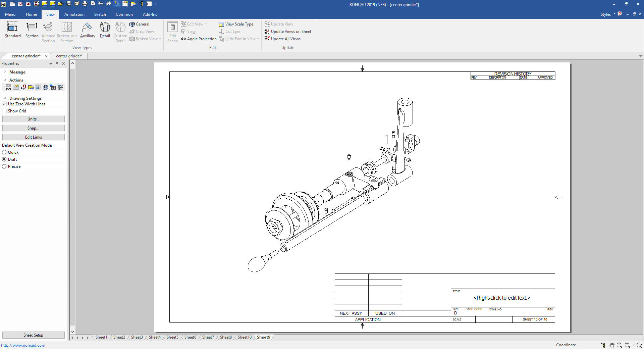Open the Sheet4 tab

155,337
